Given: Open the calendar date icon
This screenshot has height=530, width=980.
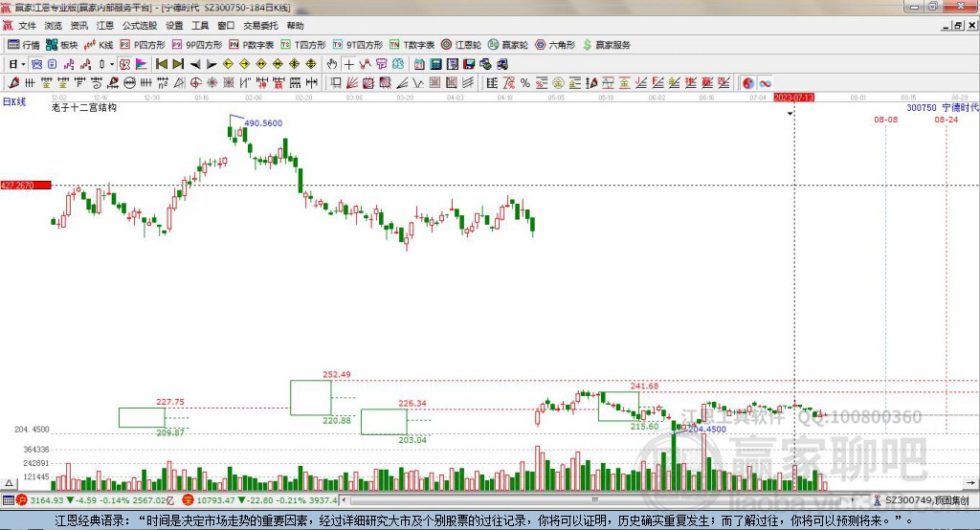Looking at the screenshot, I should (x=419, y=64).
